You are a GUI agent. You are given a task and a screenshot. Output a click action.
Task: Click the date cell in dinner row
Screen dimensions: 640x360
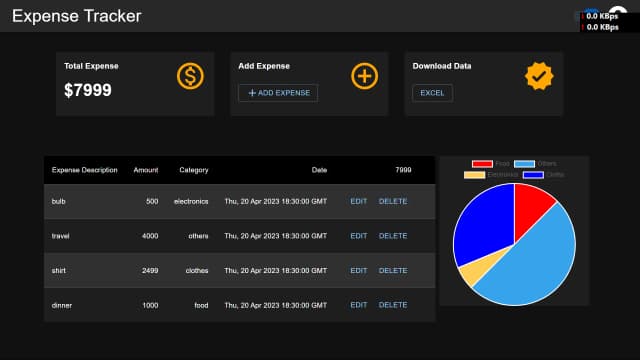[x=276, y=305]
